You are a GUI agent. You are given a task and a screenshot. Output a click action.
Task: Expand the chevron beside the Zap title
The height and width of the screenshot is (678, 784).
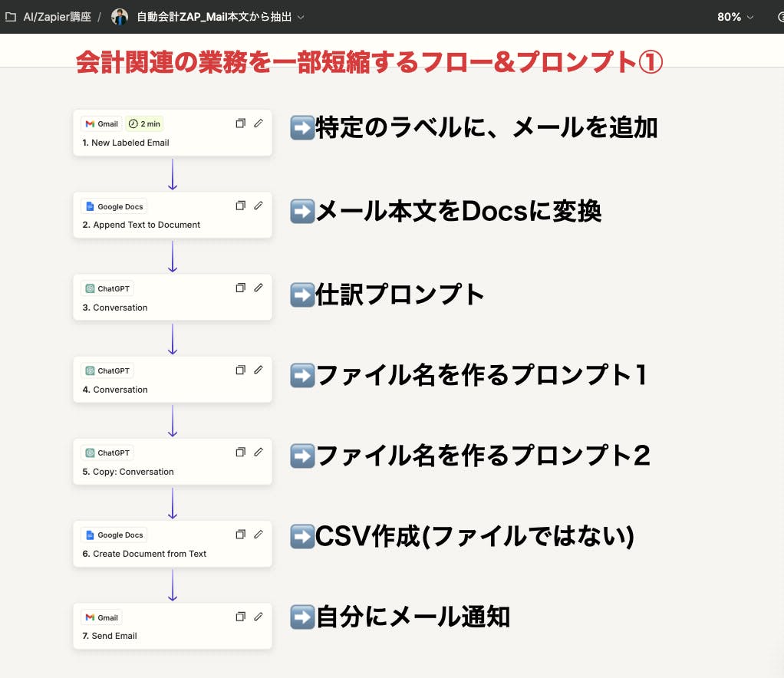301,17
